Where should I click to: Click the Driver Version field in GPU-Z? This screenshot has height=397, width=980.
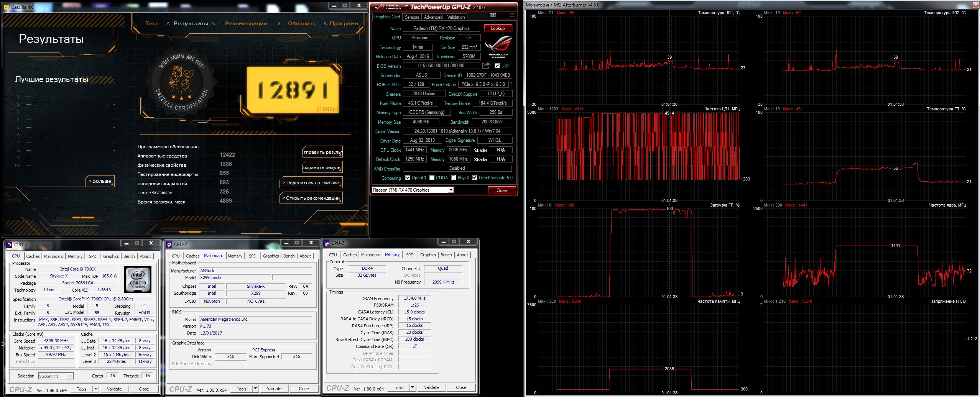coord(457,131)
